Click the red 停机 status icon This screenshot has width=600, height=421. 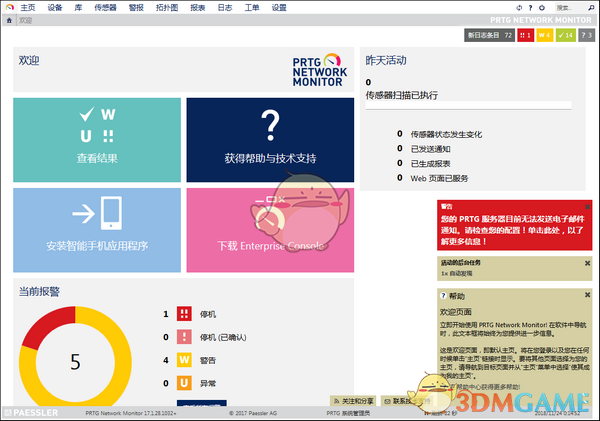coord(184,314)
